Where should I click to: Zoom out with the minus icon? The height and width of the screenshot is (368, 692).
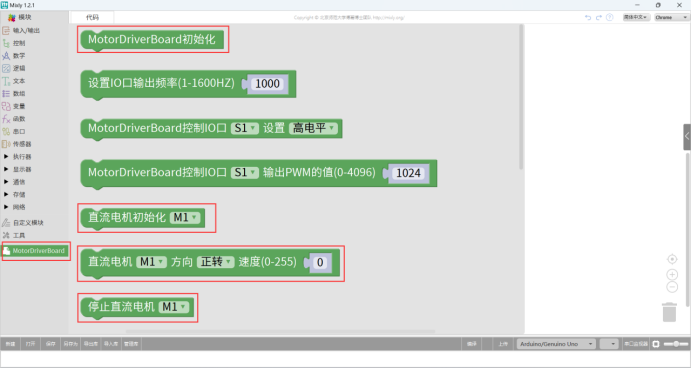(x=672, y=287)
